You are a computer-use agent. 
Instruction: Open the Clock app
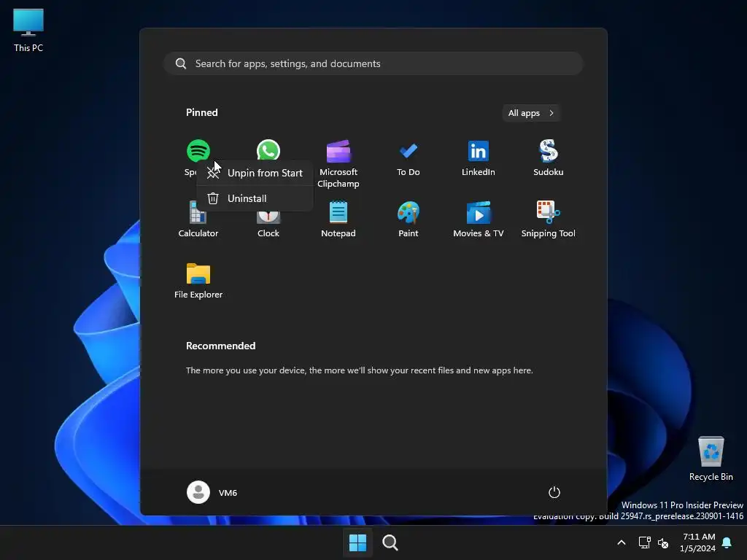tap(268, 225)
